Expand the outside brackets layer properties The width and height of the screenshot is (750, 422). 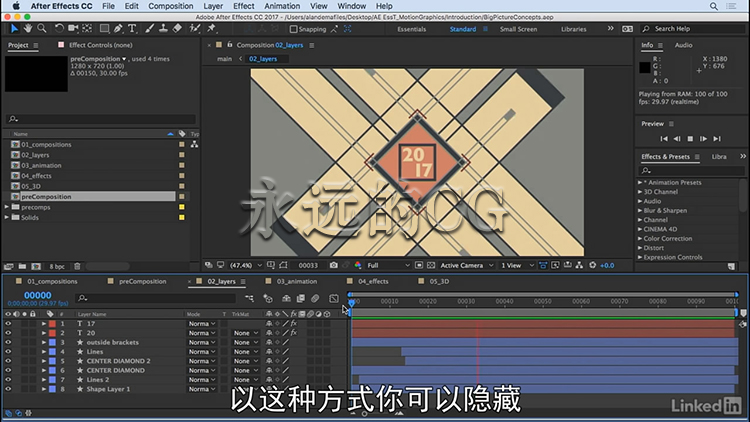[44, 342]
